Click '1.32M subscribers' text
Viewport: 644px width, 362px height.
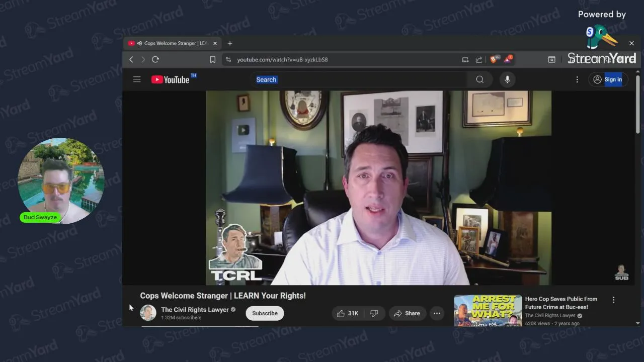[x=181, y=318]
